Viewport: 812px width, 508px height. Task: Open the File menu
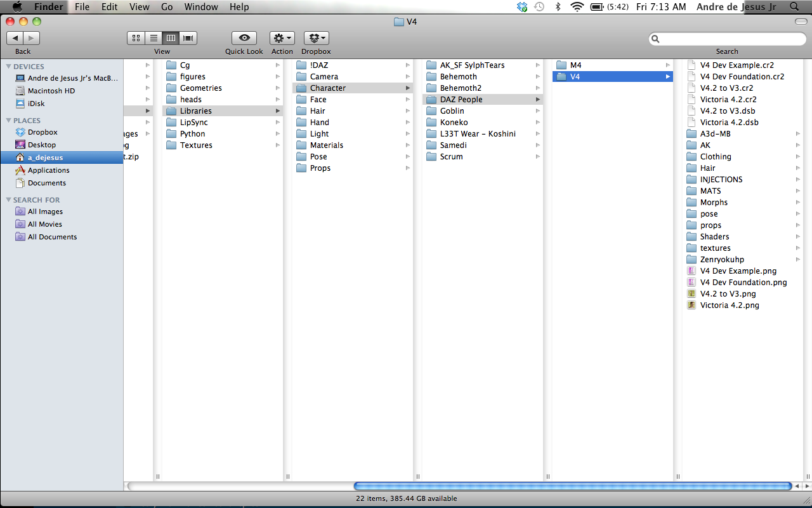coord(82,7)
